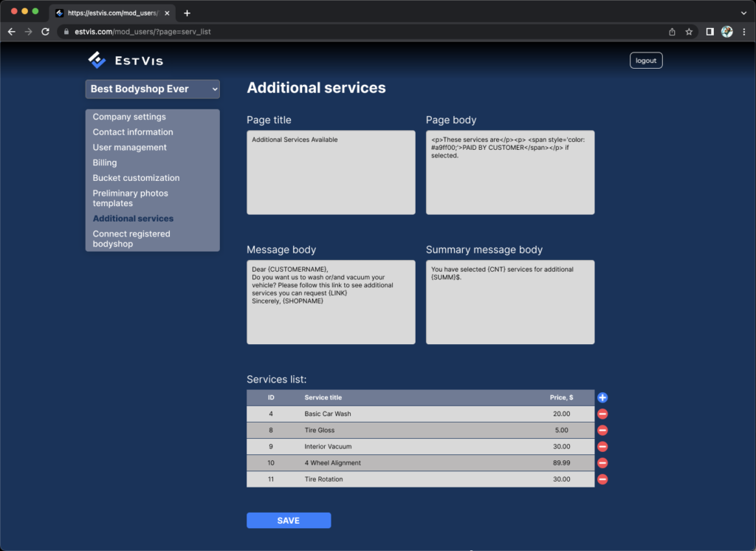Expand the tab search chevron
Image resolution: width=756 pixels, height=551 pixels.
point(743,13)
